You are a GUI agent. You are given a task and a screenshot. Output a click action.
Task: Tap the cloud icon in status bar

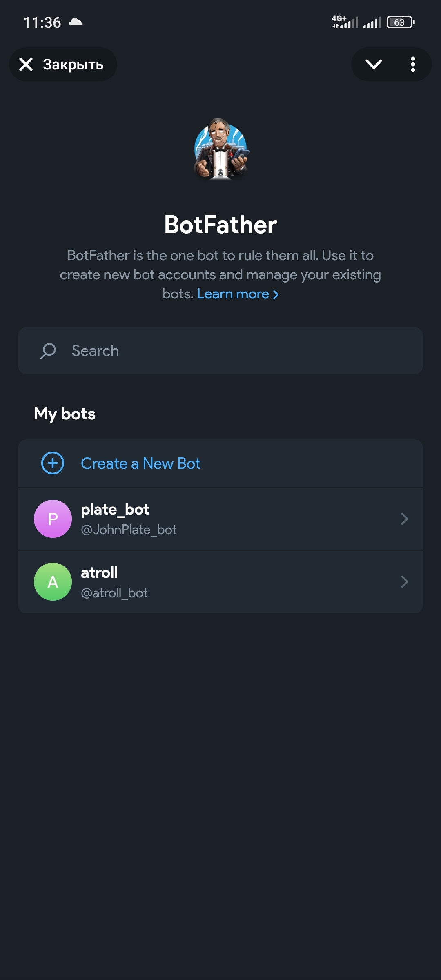(76, 22)
